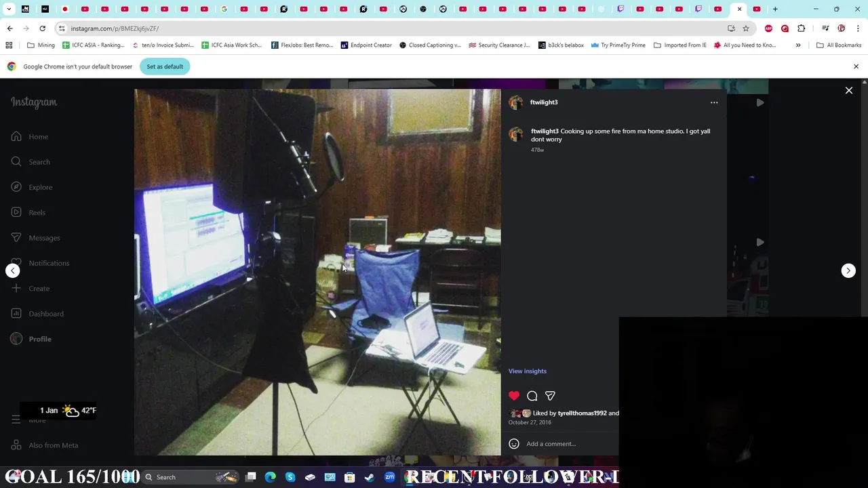The image size is (868, 488).
Task: Open Search in the Instagram sidebar
Action: pyautogui.click(x=31, y=162)
